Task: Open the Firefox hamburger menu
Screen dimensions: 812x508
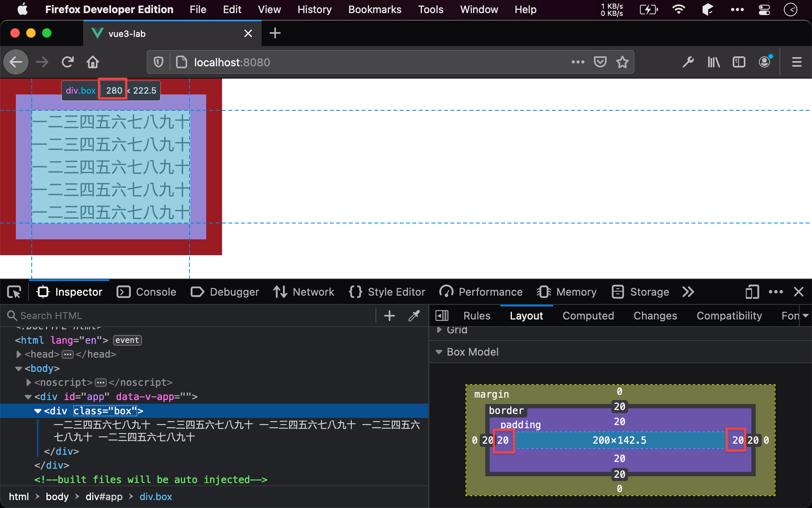Action: point(797,62)
